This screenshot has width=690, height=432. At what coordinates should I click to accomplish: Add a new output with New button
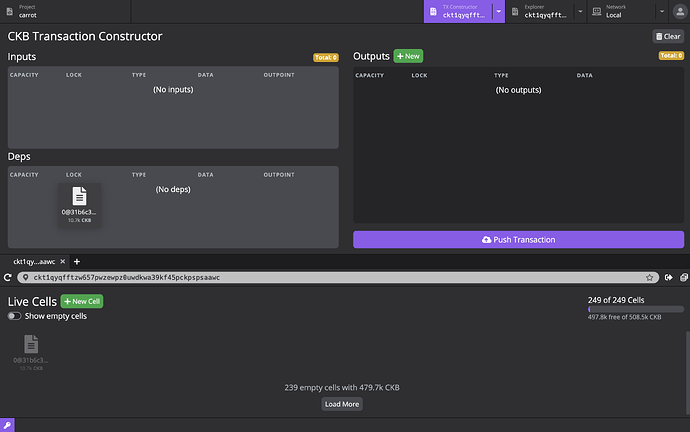click(408, 56)
